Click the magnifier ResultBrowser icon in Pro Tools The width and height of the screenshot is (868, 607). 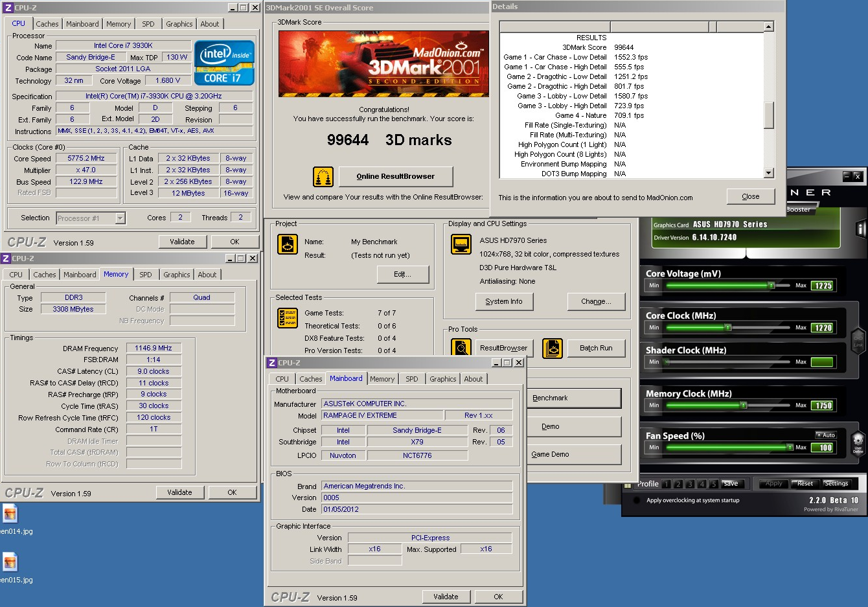[461, 348]
